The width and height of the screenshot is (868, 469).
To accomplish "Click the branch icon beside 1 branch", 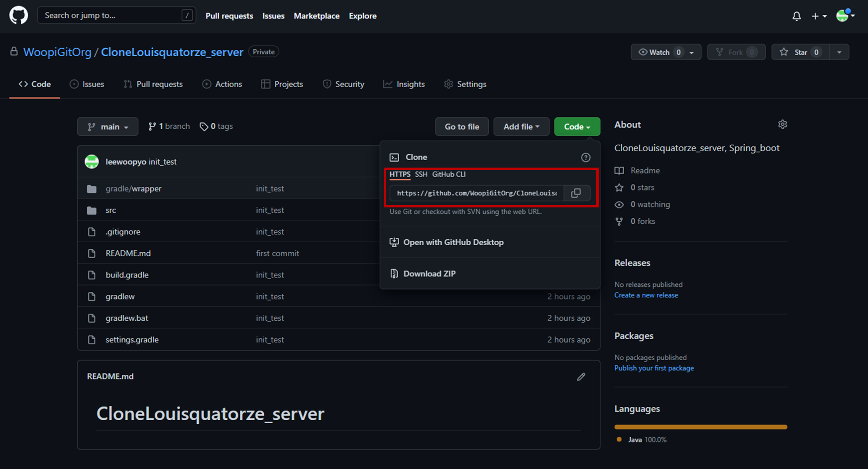I will (x=152, y=127).
